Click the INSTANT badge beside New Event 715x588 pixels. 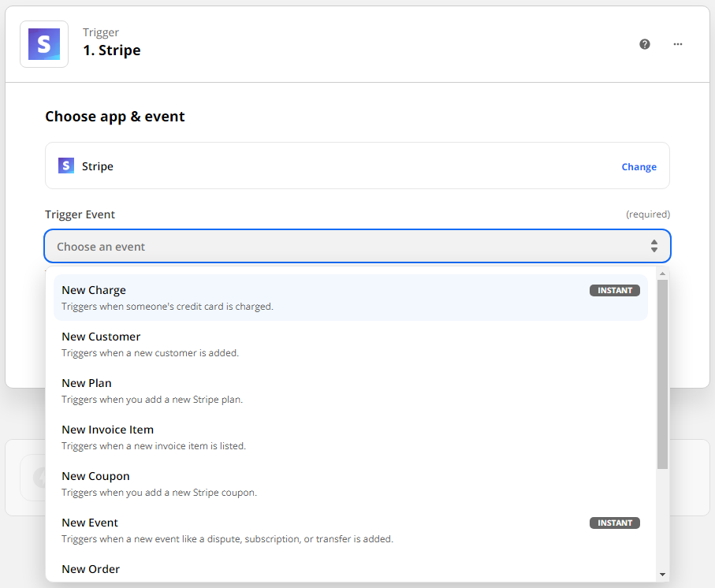click(614, 523)
